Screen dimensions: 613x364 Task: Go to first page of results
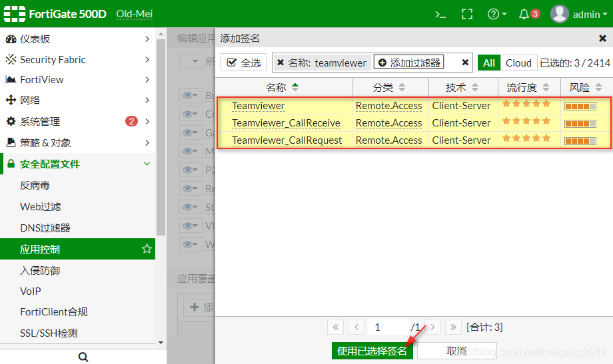(335, 327)
